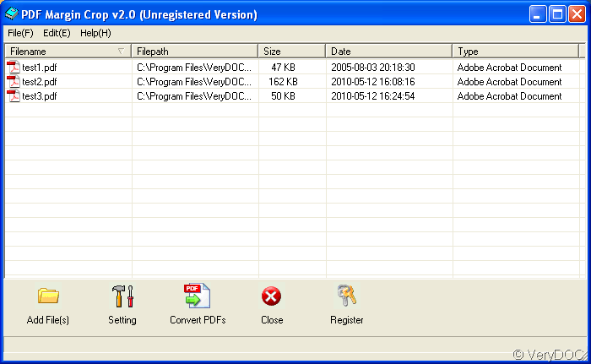Sort by the Filepath column header
The width and height of the screenshot is (591, 364).
coord(194,52)
